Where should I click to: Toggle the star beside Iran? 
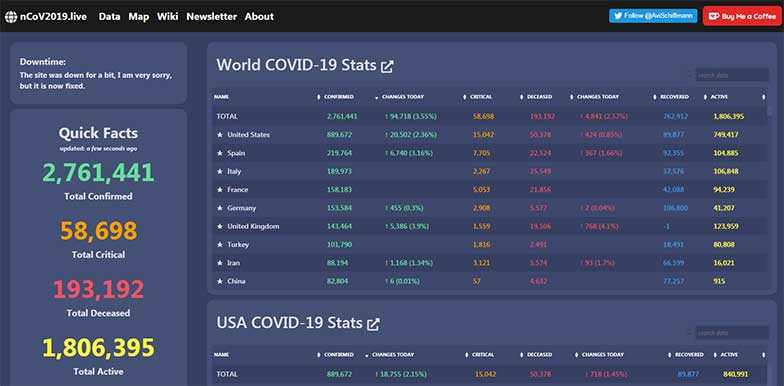[220, 263]
